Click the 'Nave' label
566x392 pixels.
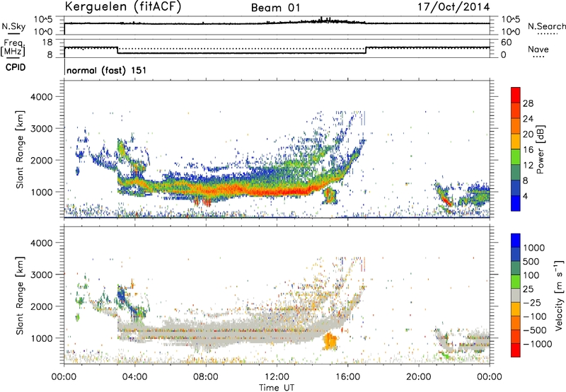pyautogui.click(x=538, y=50)
